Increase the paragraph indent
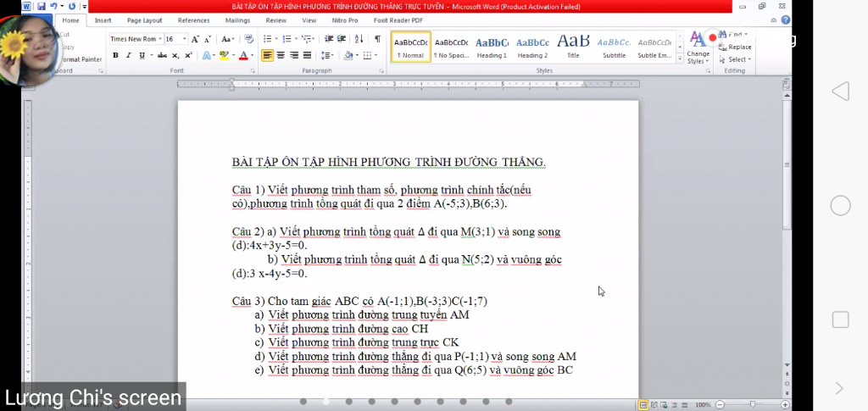The height and width of the screenshot is (411, 868). (342, 39)
